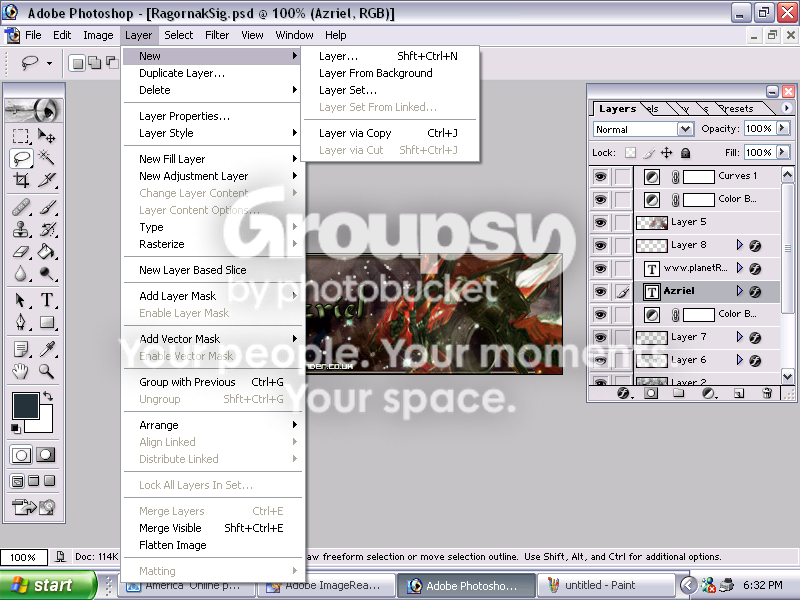Viewport: 800px width, 600px height.
Task: Select the Pen tool
Action: [x=21, y=321]
